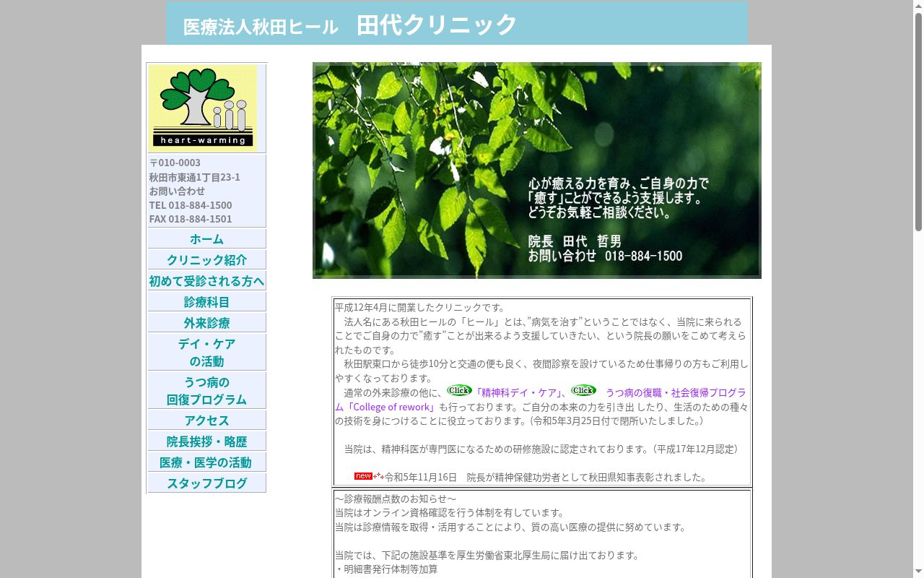This screenshot has width=924, height=578.
Task: Click the heart-warming tree logo
Action: tap(203, 108)
